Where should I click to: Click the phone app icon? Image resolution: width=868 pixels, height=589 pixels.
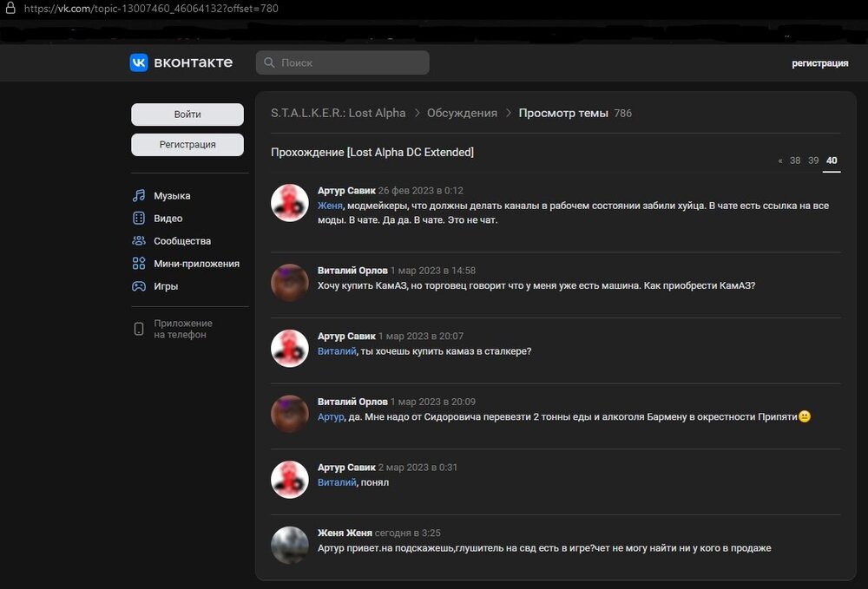point(139,329)
